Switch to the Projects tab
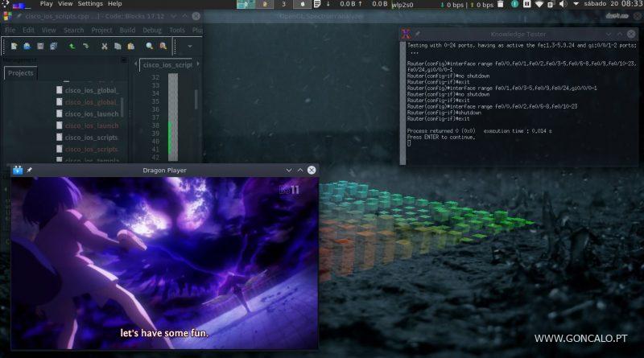The image size is (644, 358). pyautogui.click(x=21, y=73)
